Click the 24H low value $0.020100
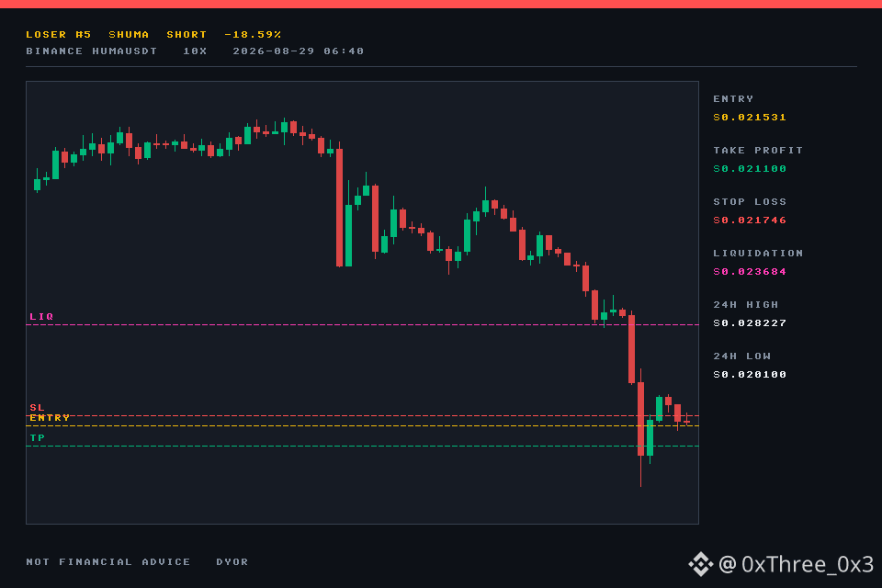Screen dimensions: 882x588 click(750, 375)
